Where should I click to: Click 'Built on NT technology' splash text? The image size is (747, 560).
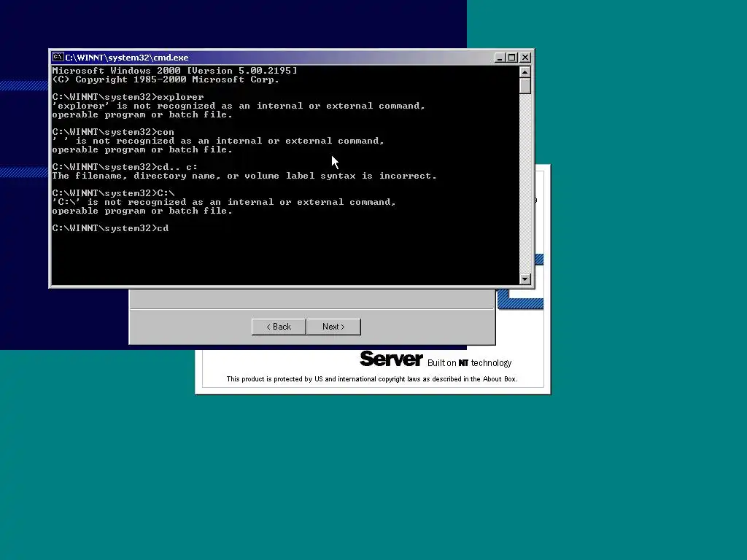[x=469, y=363]
